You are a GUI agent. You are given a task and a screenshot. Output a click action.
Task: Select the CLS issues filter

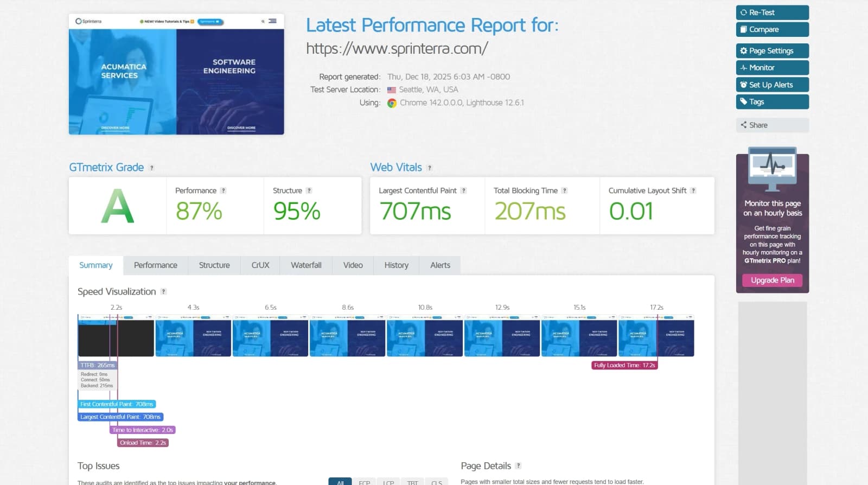pyautogui.click(x=437, y=482)
